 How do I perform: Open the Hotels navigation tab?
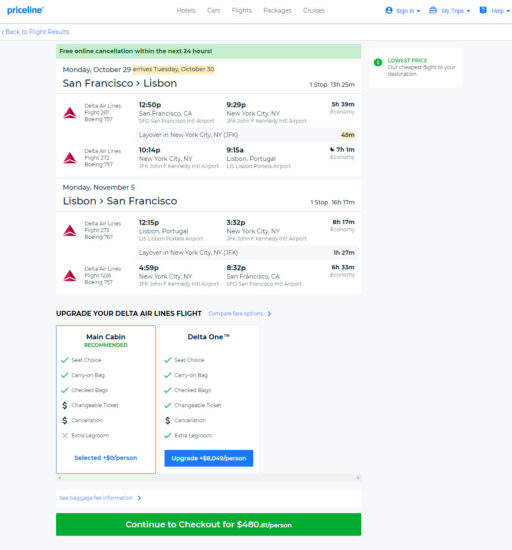[186, 11]
